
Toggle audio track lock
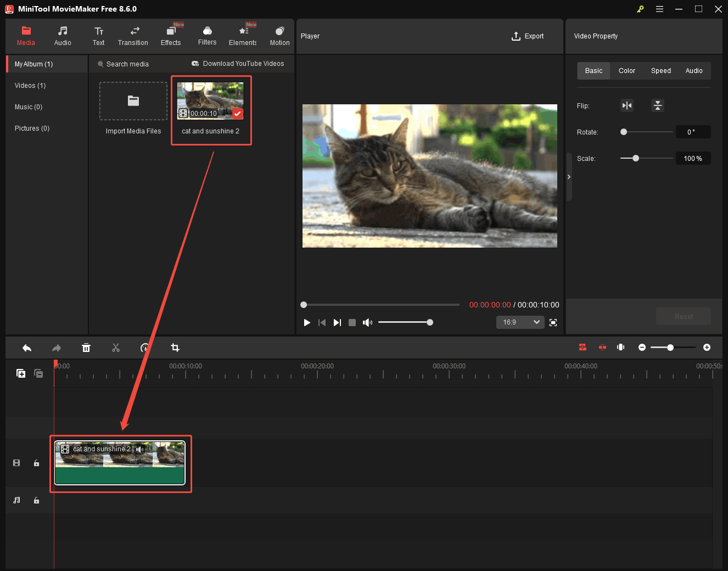pyautogui.click(x=36, y=500)
